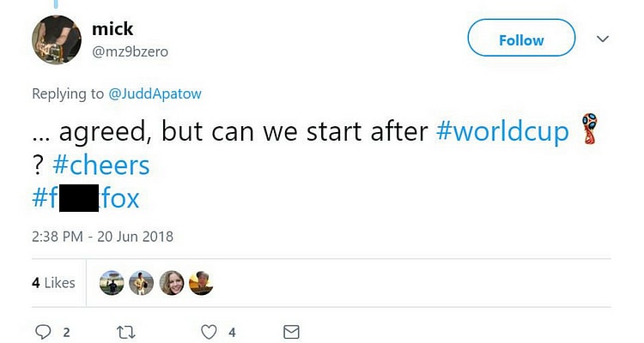This screenshot has height=343, width=644.
Task: Click the @mz9bzero handle
Action: click(130, 51)
